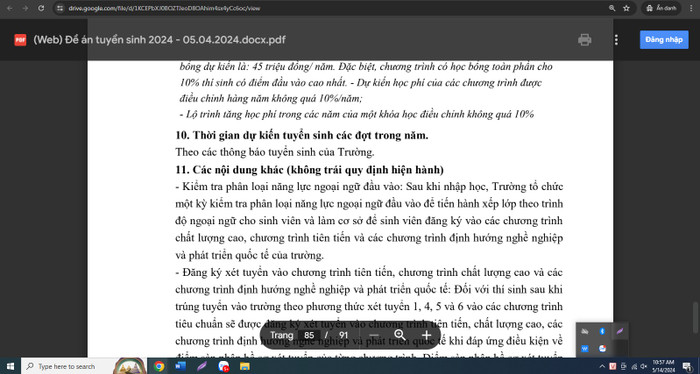Reset zoom with the magnifier button
This screenshot has width=700, height=374.
tap(400, 335)
